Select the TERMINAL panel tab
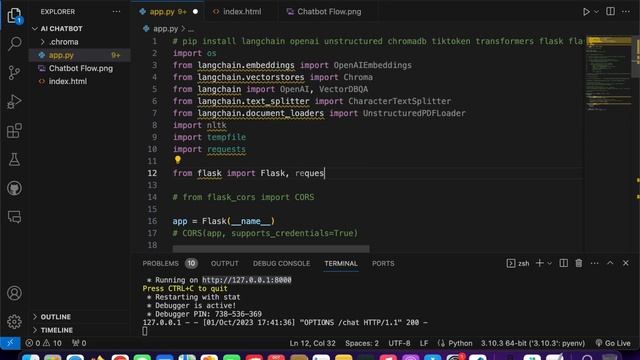 point(341,264)
